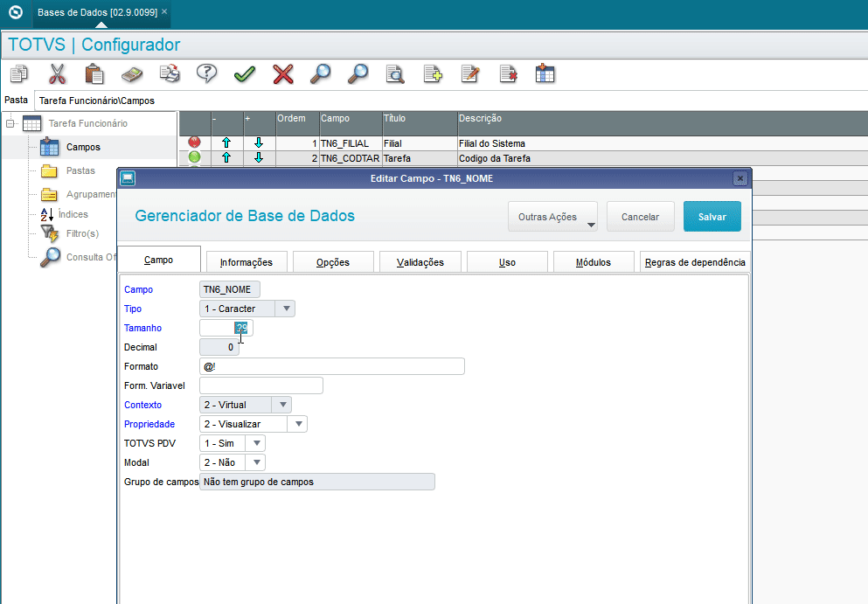Click the TOTVS logo in title bar
This screenshot has height=604, width=868.
(16, 12)
